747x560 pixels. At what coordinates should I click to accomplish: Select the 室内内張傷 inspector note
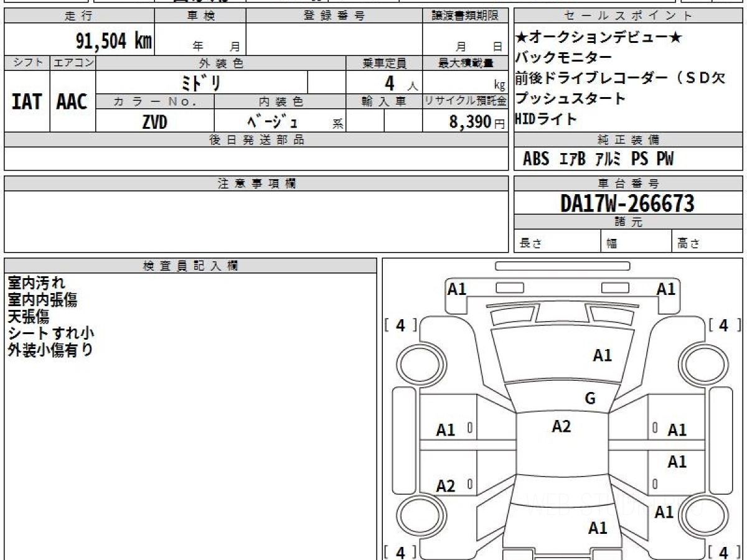42,301
